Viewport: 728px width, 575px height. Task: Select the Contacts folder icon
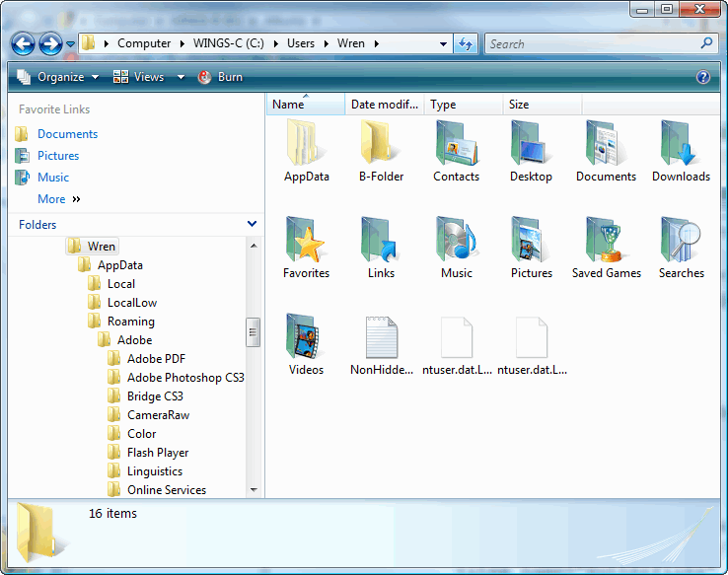(457, 142)
